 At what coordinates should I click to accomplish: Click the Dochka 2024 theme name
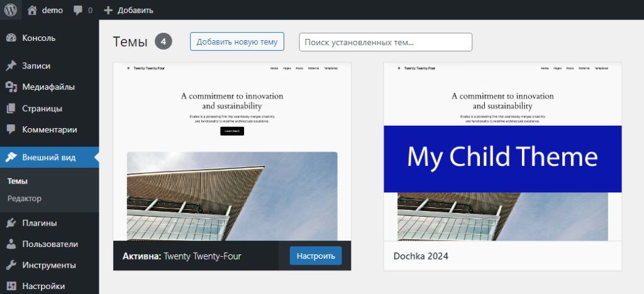pos(421,256)
